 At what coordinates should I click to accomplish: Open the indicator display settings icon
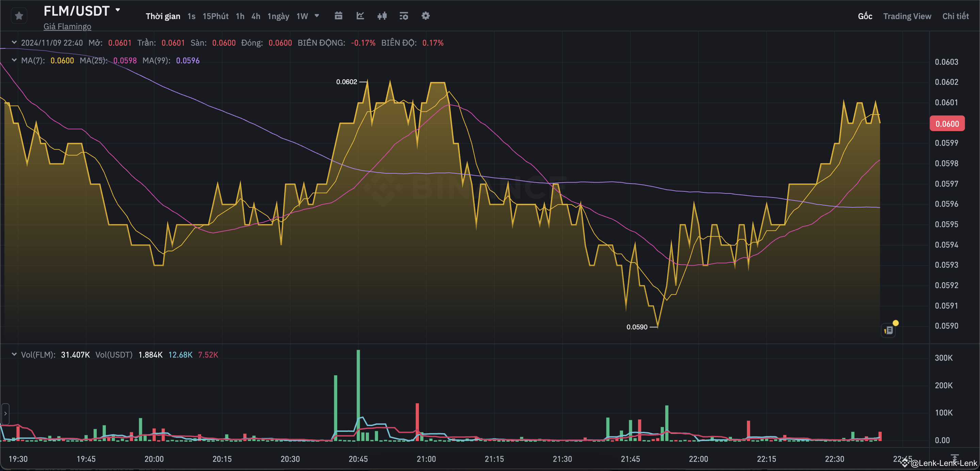pos(404,16)
